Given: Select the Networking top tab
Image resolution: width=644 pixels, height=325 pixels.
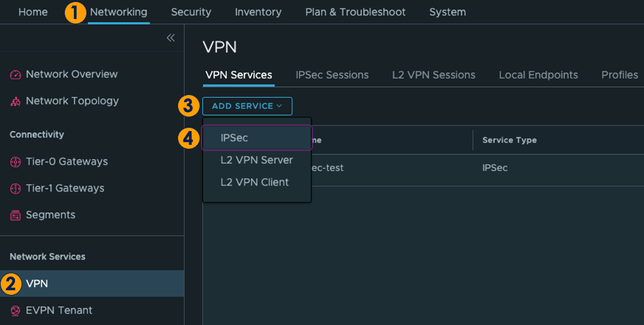Looking at the screenshot, I should pyautogui.click(x=118, y=12).
